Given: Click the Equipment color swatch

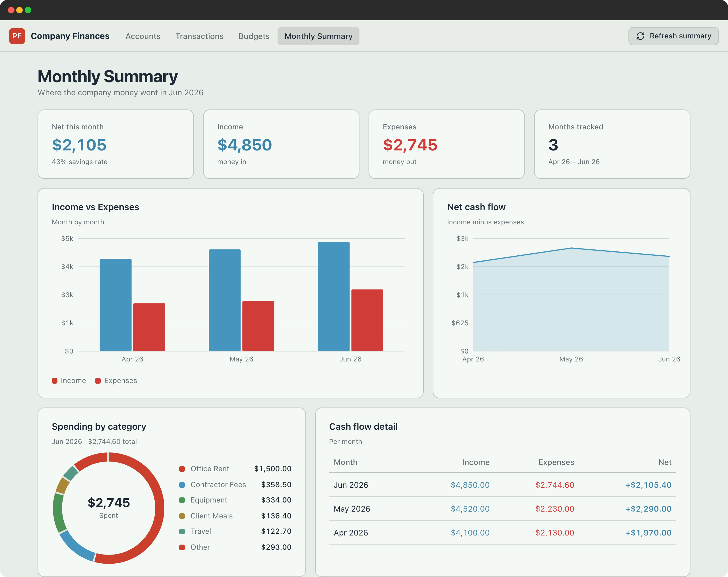Looking at the screenshot, I should pyautogui.click(x=182, y=500).
